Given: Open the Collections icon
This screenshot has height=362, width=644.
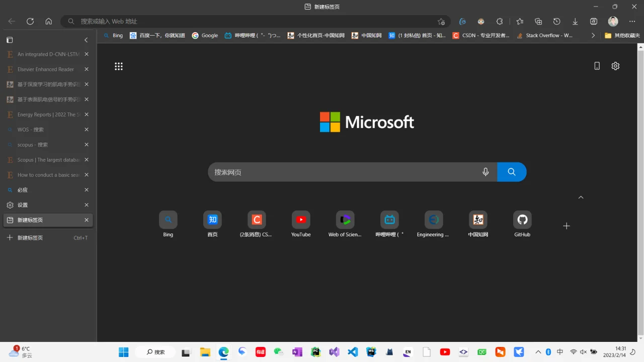Looking at the screenshot, I should 538,22.
